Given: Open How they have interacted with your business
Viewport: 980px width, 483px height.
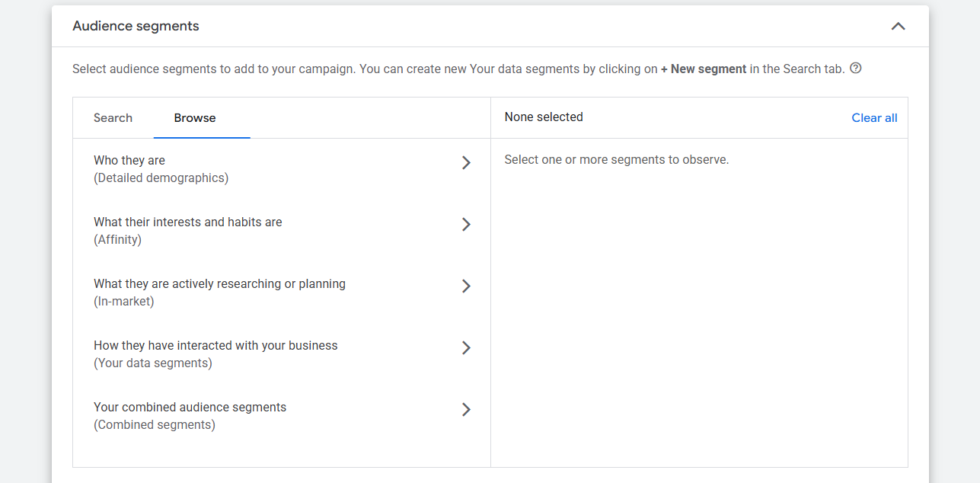Looking at the screenshot, I should click(x=215, y=346).
